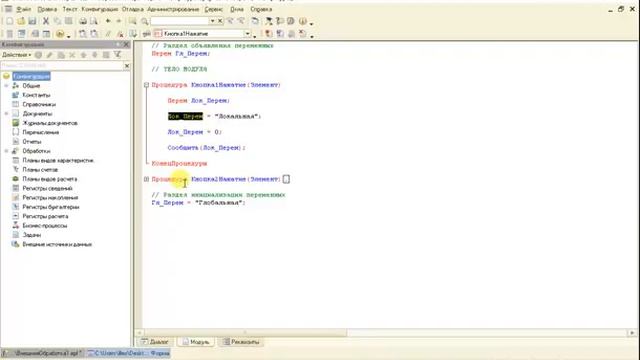Image resolution: width=640 pixels, height=360 pixels.
Task: Click the move-up arrow in Configuration panel
Action: (x=83, y=55)
